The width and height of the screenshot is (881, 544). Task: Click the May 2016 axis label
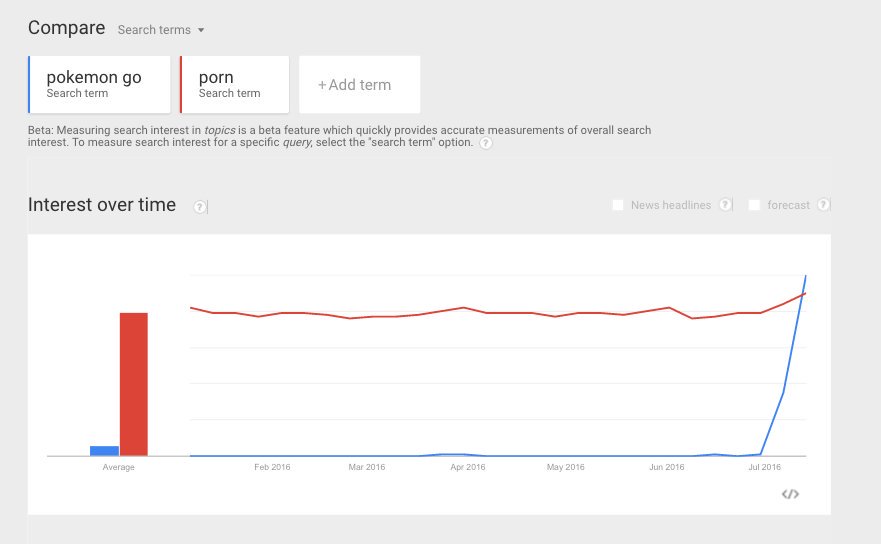click(x=566, y=467)
